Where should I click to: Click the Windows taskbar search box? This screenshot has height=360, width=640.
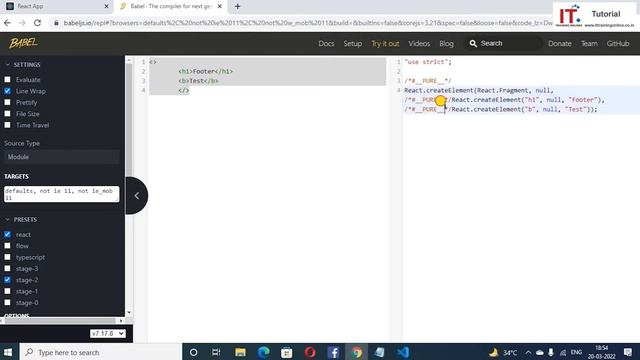(100, 352)
